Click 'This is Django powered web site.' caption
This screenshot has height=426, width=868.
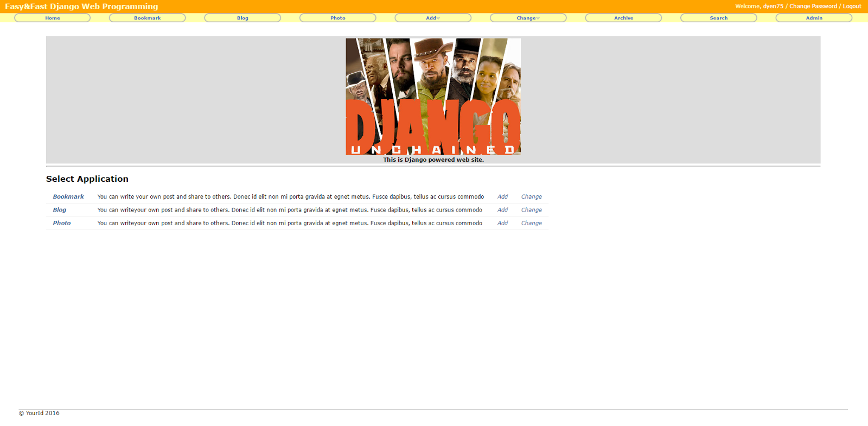coord(433,160)
